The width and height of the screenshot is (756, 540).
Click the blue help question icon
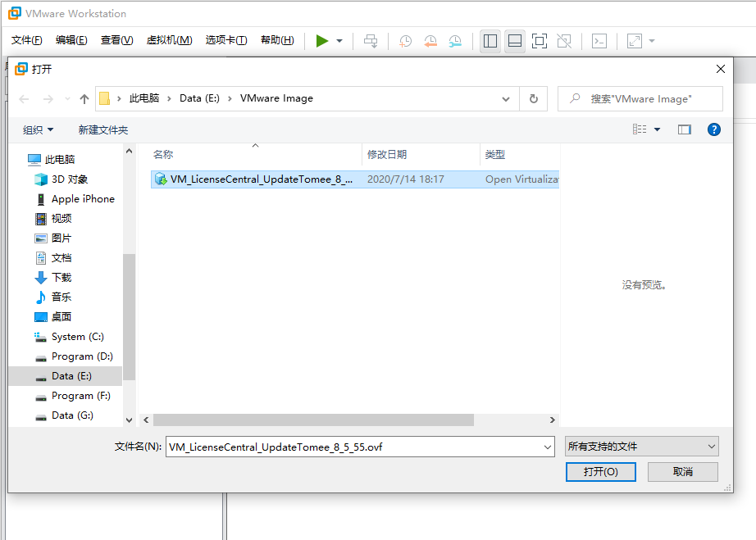(714, 129)
